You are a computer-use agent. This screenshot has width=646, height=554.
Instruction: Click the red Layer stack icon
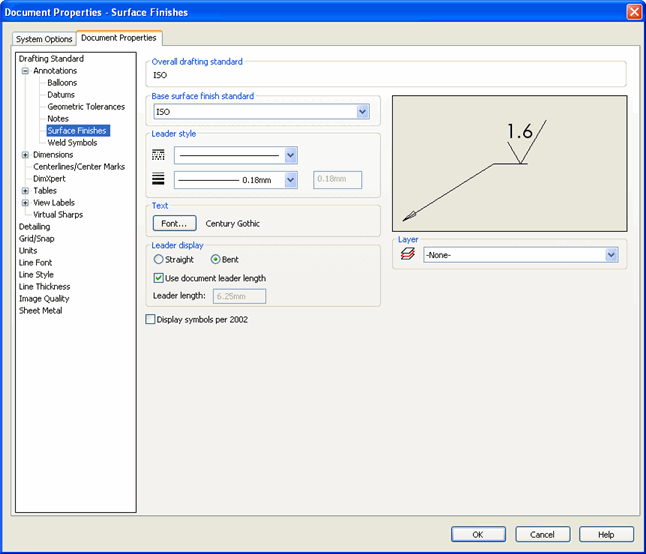(x=407, y=254)
